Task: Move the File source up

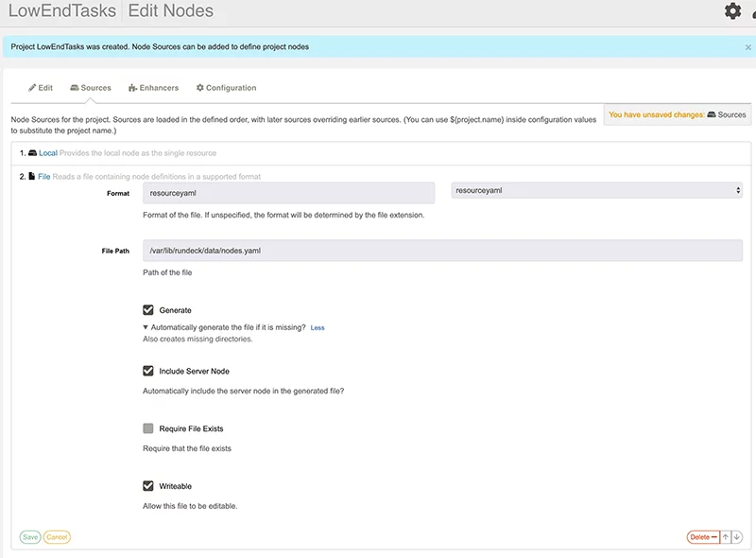Action: point(725,537)
